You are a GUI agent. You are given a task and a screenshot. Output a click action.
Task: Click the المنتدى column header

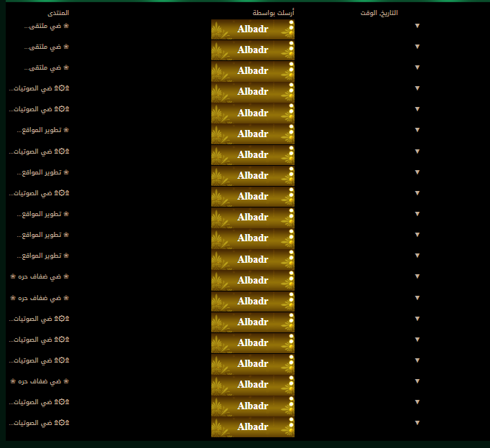click(x=58, y=13)
